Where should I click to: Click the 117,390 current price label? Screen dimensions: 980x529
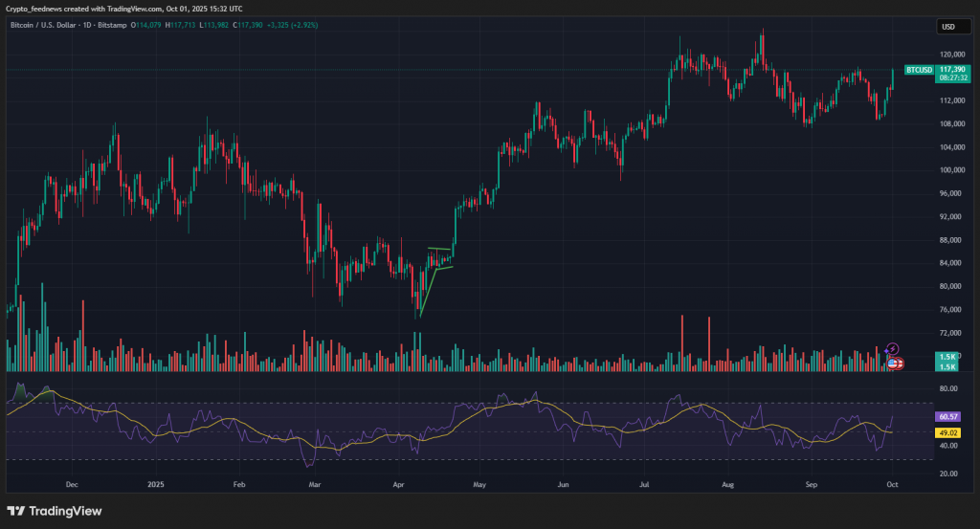950,70
